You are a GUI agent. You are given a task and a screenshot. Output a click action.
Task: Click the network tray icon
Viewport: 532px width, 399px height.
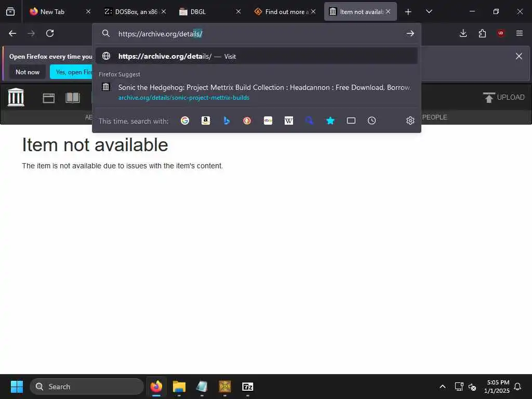click(x=459, y=387)
